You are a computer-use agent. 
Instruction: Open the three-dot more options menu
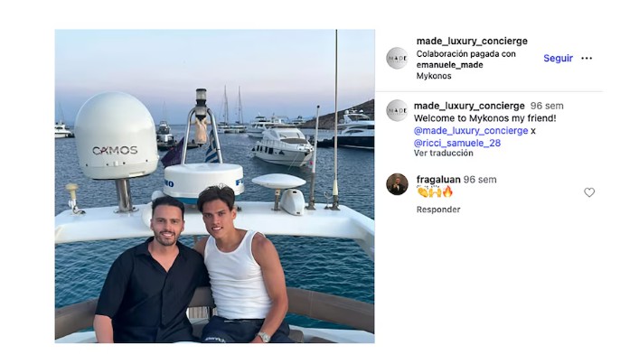[x=587, y=58]
